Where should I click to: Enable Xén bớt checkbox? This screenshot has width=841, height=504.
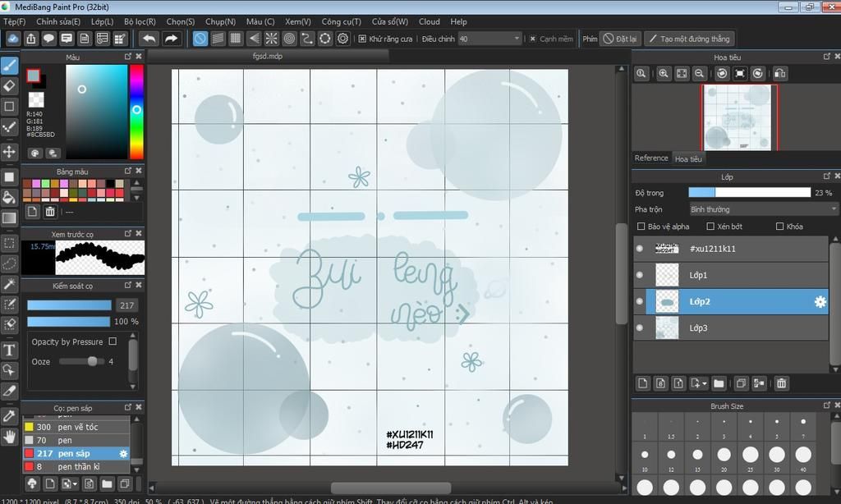click(710, 227)
